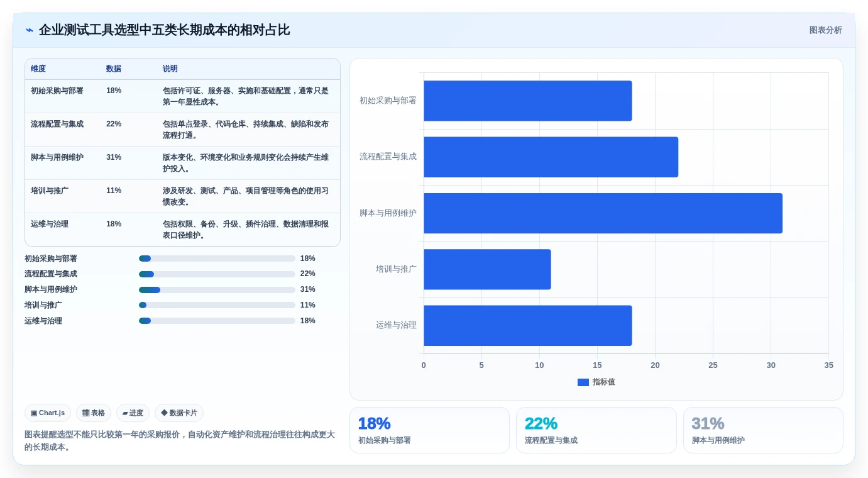Click the 31% label beside progress bar
The image size is (868, 478).
[308, 290]
